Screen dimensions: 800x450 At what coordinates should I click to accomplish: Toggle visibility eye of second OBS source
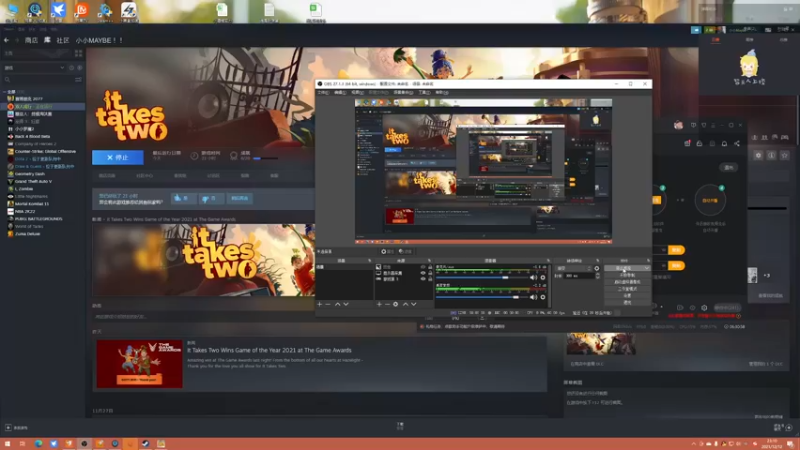click(x=422, y=273)
